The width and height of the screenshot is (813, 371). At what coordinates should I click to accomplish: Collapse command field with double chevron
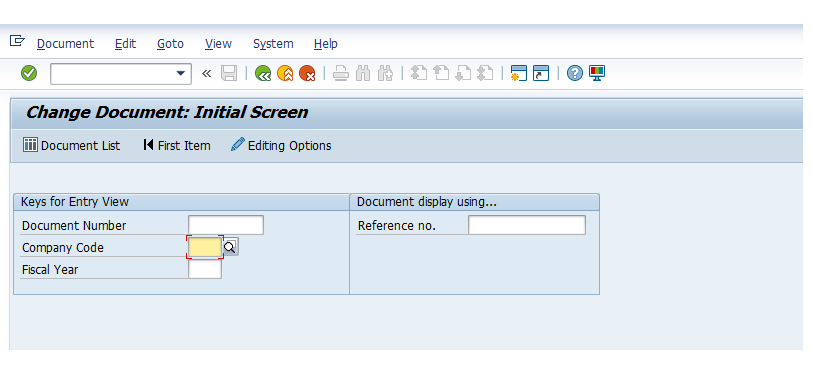[206, 74]
